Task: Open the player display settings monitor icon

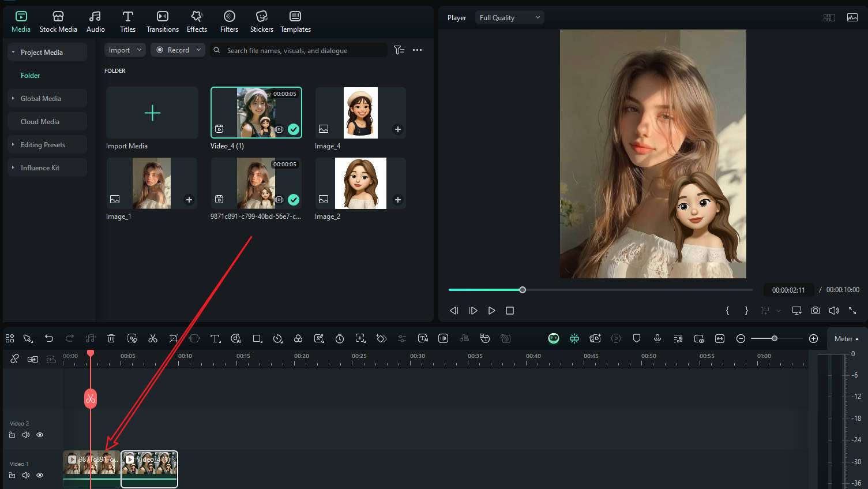Action: coord(797,311)
